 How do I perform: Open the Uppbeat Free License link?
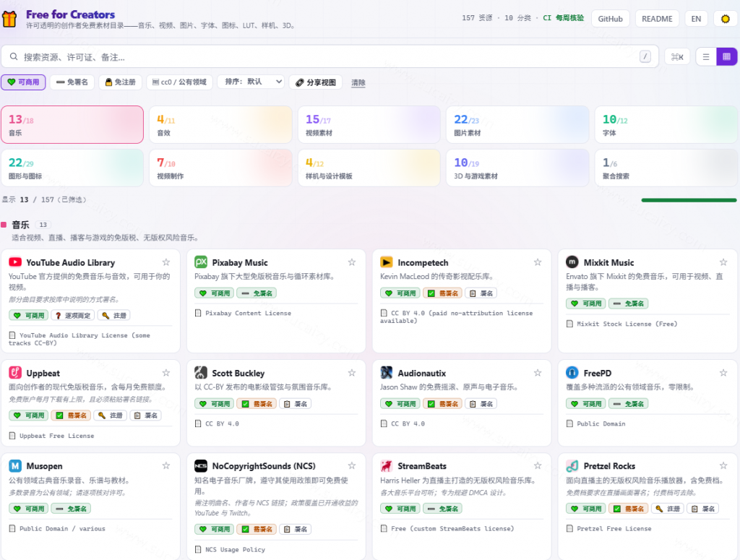[x=56, y=436]
